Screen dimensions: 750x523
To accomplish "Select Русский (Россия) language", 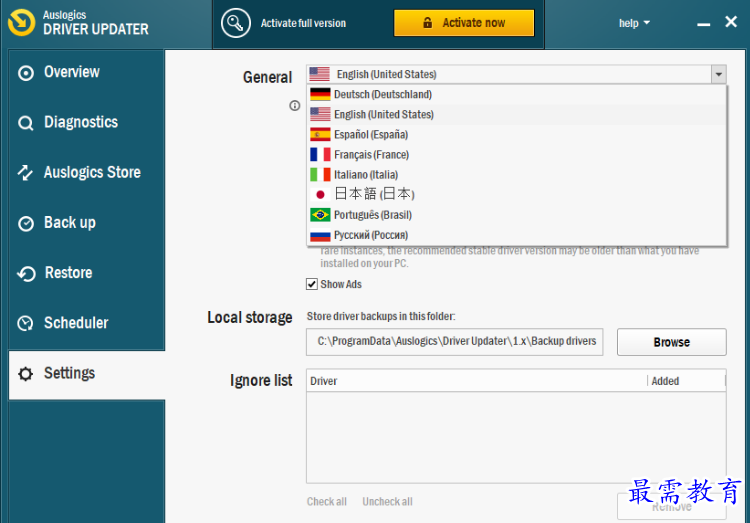I will coord(516,235).
